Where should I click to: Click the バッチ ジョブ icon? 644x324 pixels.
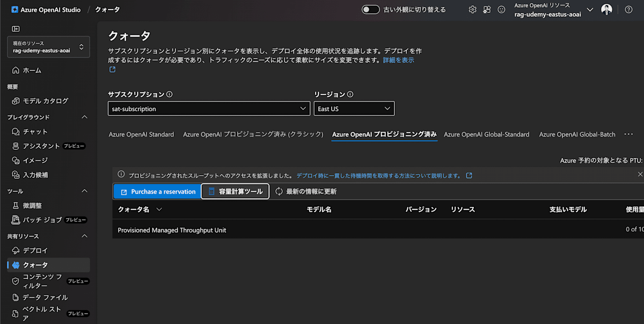(16, 220)
